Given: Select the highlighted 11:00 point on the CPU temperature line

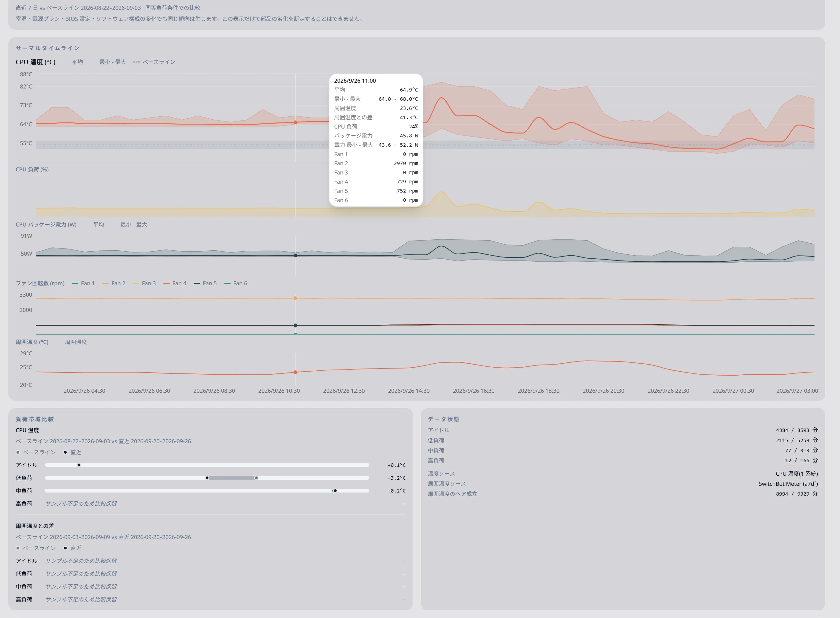Looking at the screenshot, I should click(295, 122).
